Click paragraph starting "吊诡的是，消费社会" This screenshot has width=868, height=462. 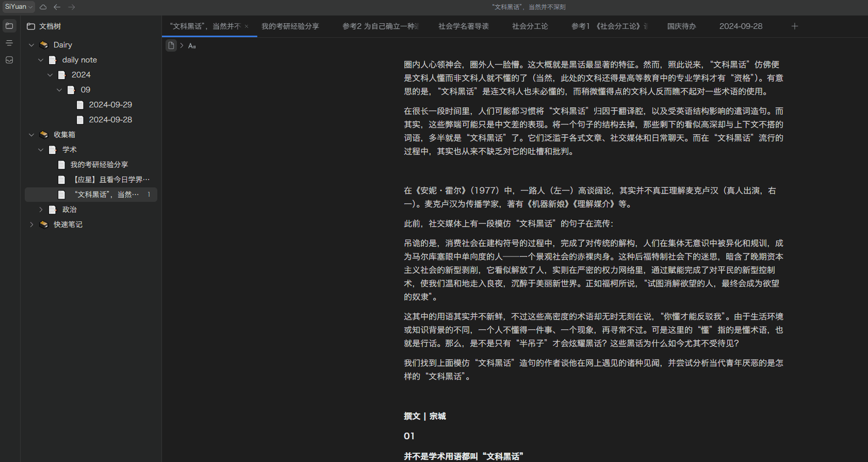pos(594,270)
